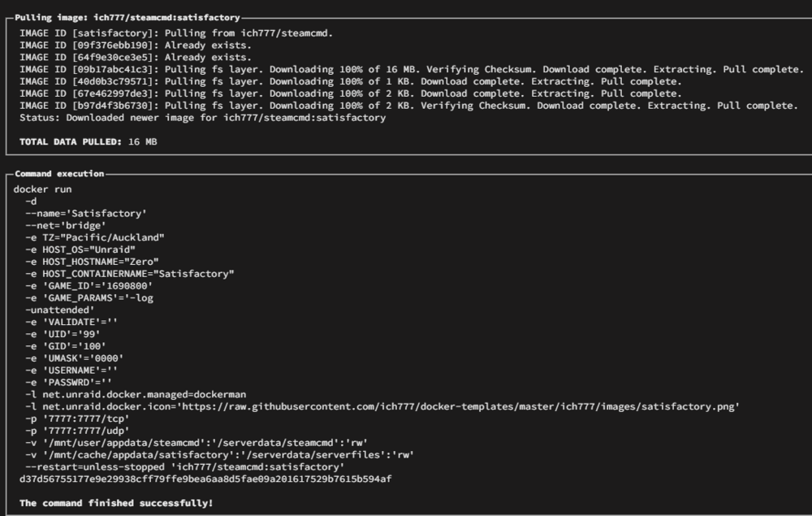Click the HOST_HOSTNAME="Zero" line
The height and width of the screenshot is (516, 812).
coord(92,262)
